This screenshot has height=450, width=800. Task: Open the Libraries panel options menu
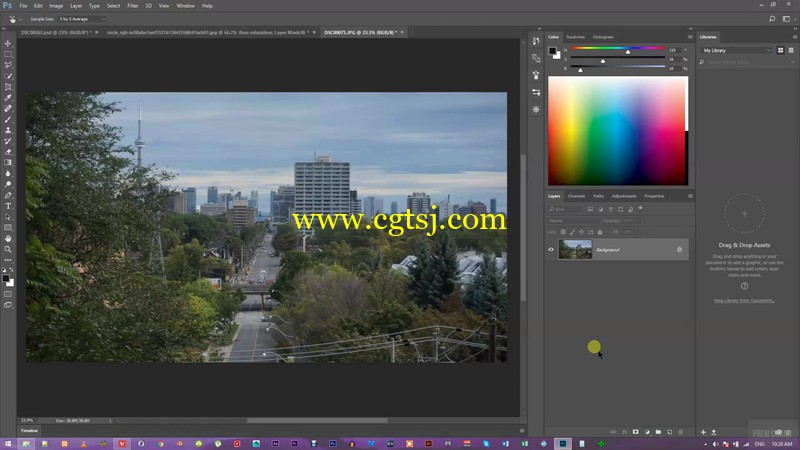pos(794,37)
